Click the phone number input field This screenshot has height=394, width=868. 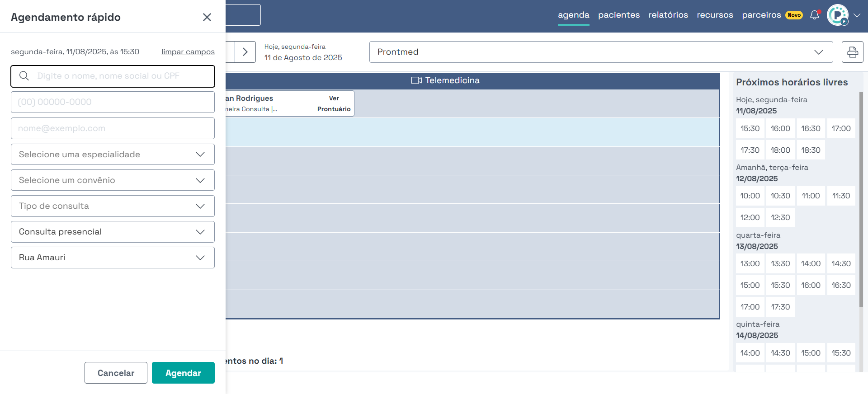tap(113, 102)
